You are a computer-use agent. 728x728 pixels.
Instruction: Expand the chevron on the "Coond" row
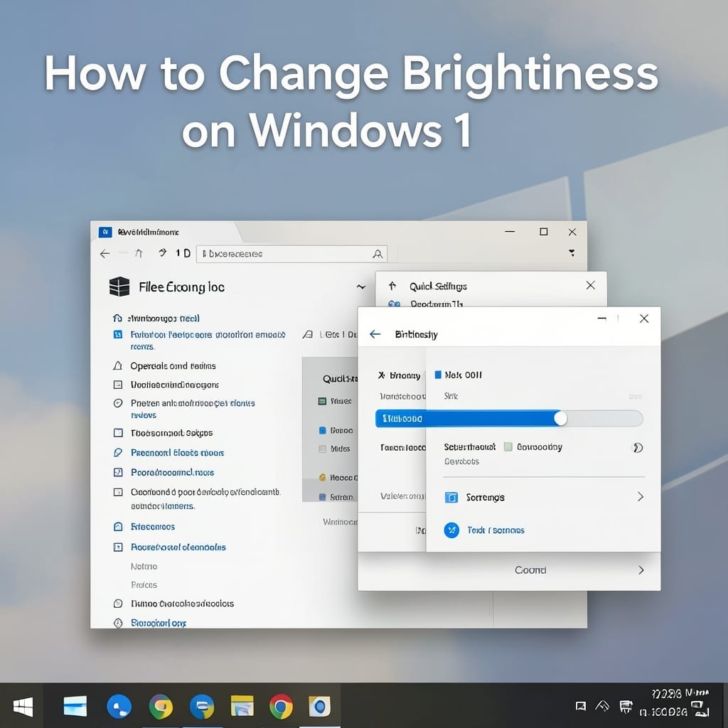[x=641, y=570]
